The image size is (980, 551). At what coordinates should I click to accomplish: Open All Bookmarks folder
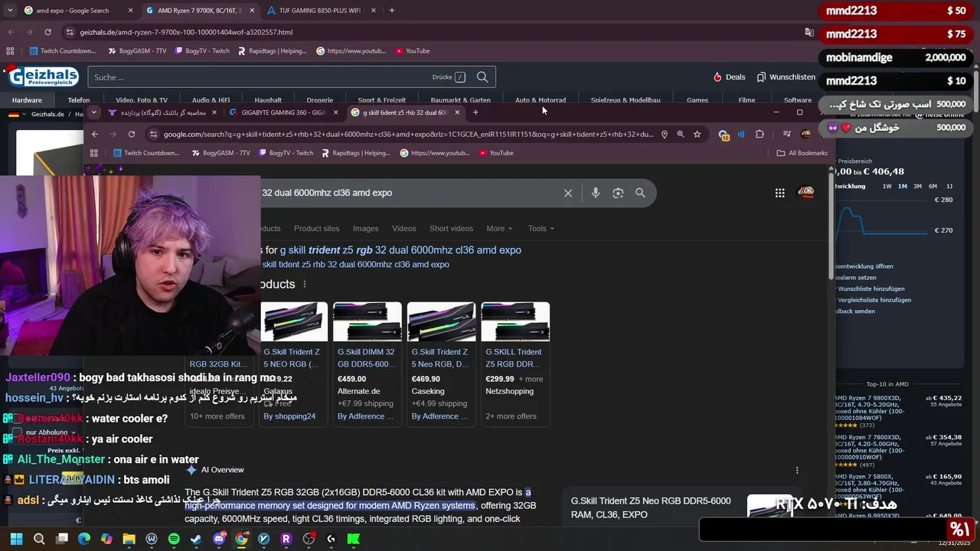pos(802,153)
